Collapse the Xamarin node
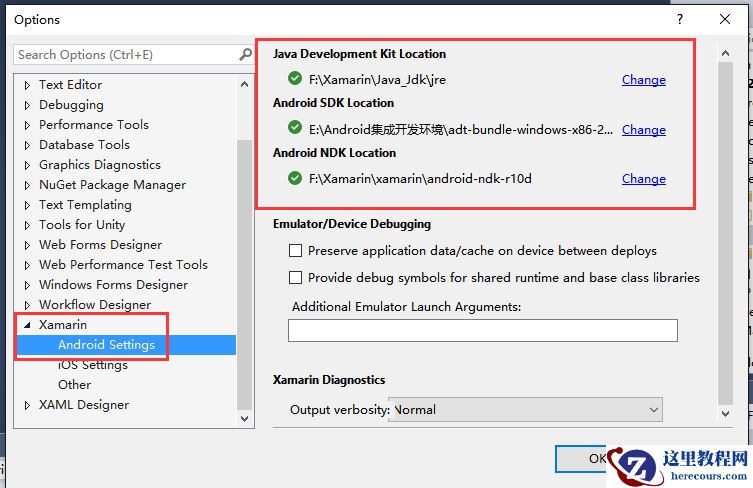753x488 pixels. [27, 325]
